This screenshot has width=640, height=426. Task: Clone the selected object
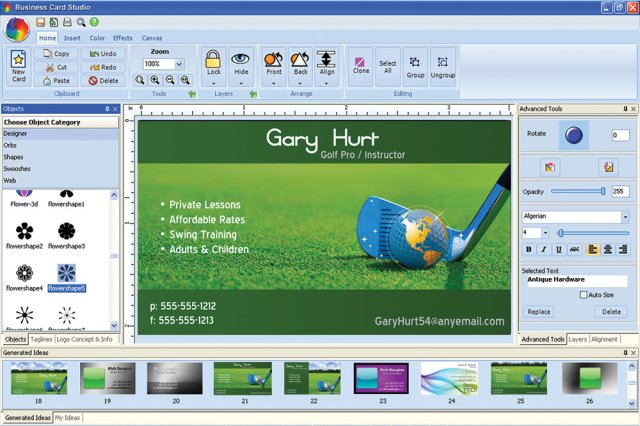point(361,66)
